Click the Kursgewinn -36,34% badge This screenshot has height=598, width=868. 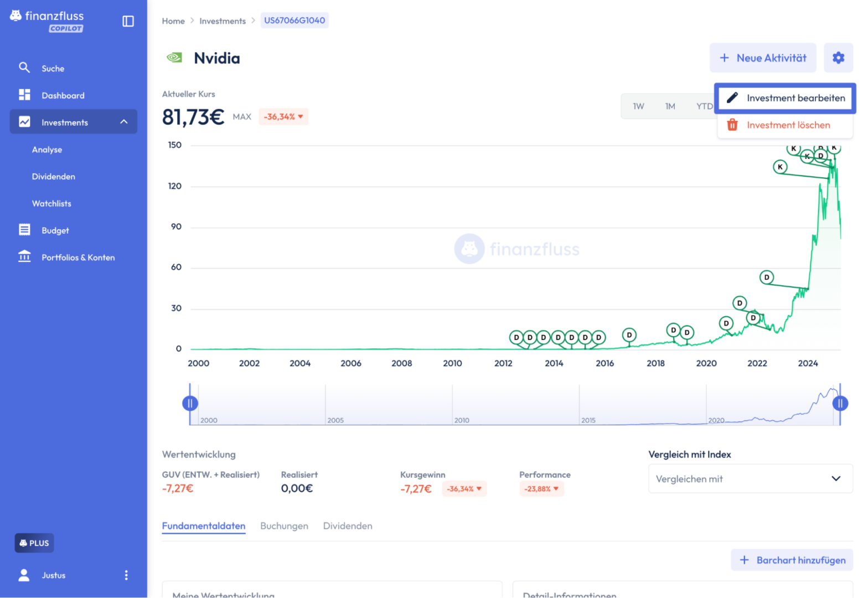tap(464, 488)
